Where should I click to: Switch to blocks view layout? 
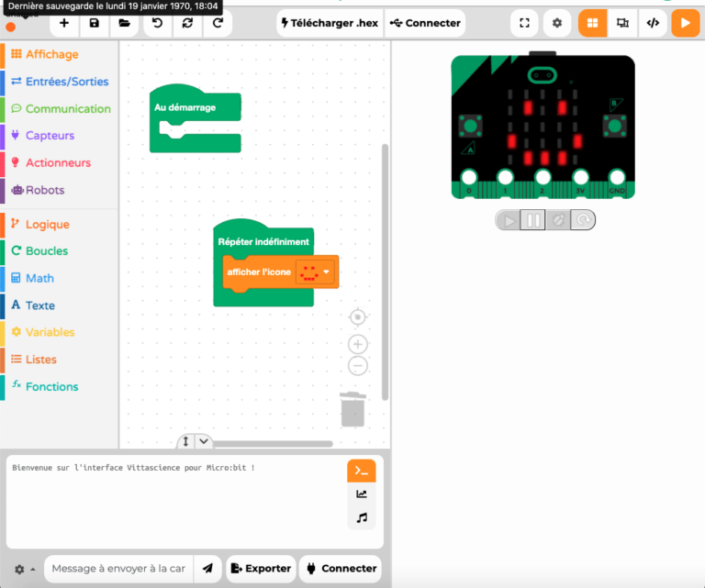(592, 23)
